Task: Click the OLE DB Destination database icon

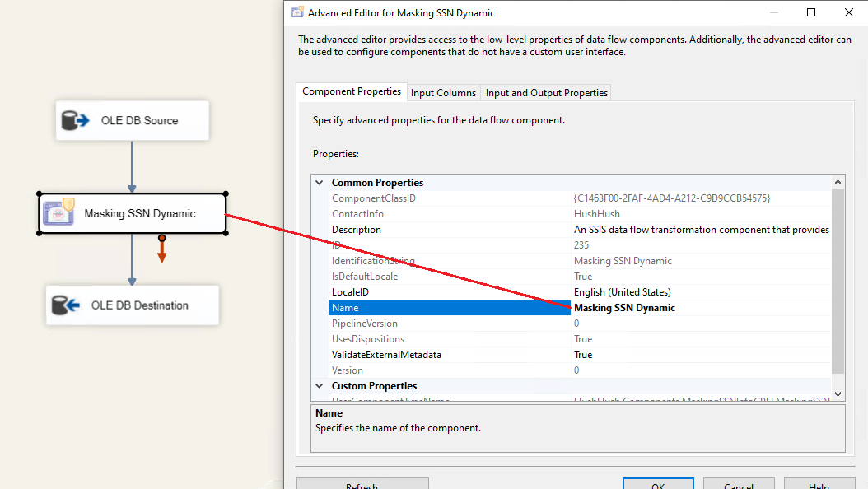Action: coord(65,305)
